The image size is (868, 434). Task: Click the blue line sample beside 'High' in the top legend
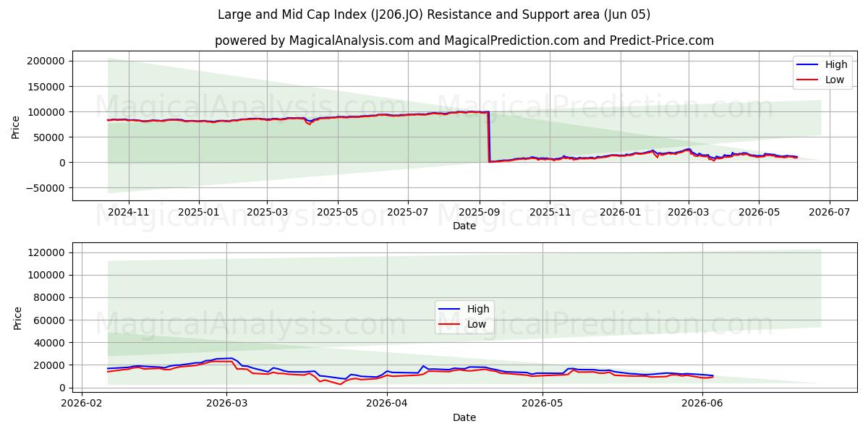(809, 65)
